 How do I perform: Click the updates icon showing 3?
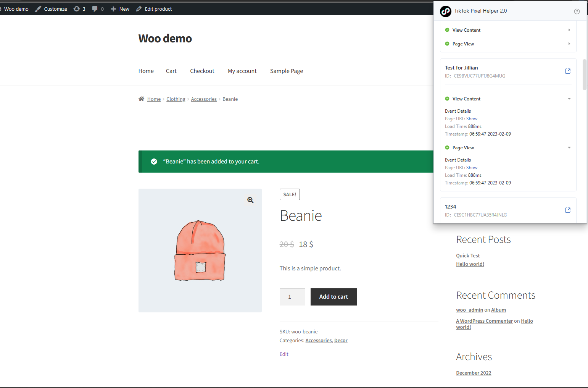tap(79, 9)
